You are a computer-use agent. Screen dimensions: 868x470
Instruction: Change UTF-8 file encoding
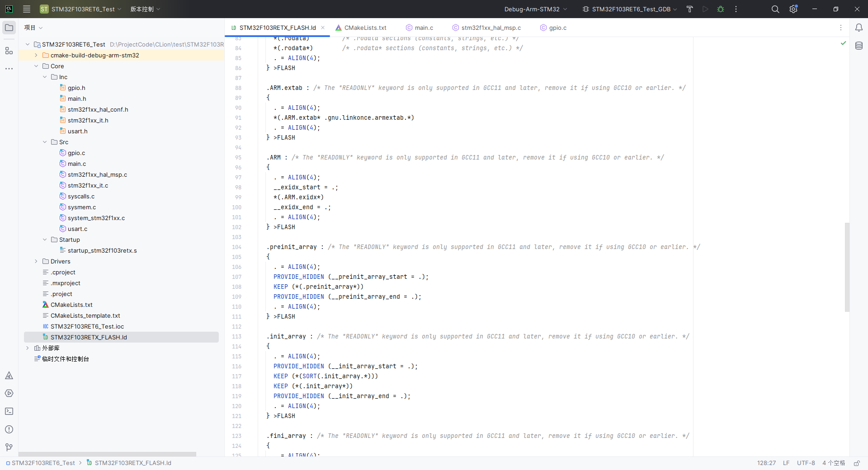point(806,463)
